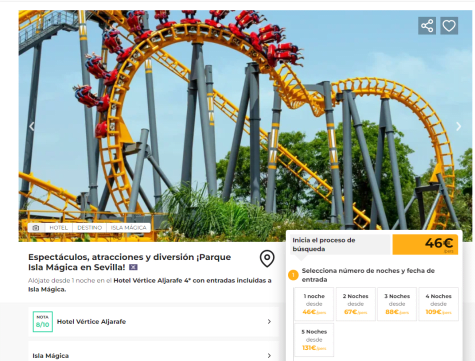Open the roller coaster main photo
The image size is (475, 361).
[x=245, y=126]
